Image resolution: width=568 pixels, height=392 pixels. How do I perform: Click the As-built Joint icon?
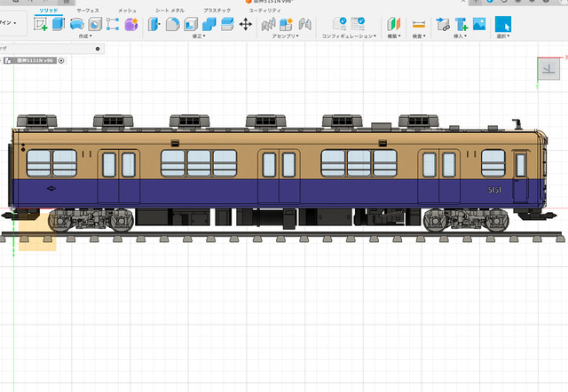tap(305, 24)
